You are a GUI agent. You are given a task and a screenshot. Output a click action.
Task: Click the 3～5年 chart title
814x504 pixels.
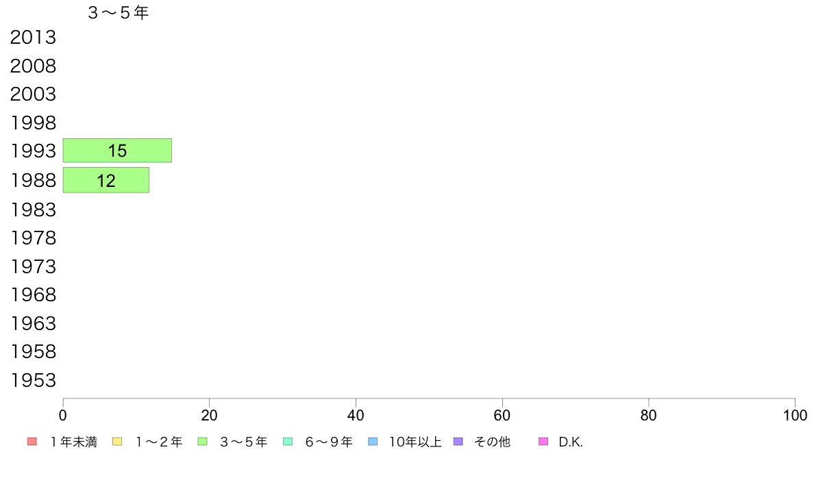click(x=119, y=12)
